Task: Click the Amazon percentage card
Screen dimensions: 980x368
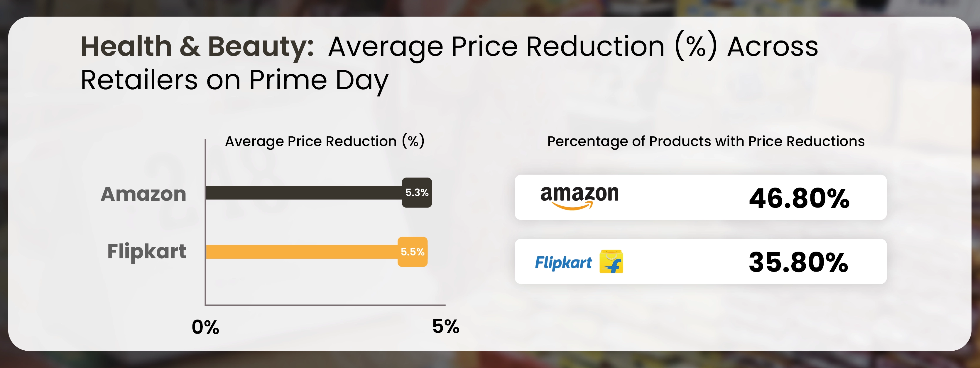Action: pos(701,197)
